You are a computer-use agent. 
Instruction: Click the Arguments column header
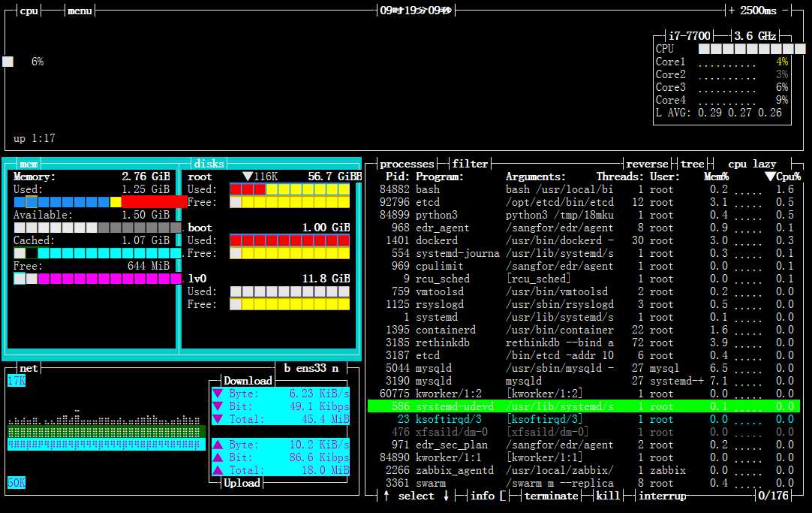pyautogui.click(x=536, y=177)
